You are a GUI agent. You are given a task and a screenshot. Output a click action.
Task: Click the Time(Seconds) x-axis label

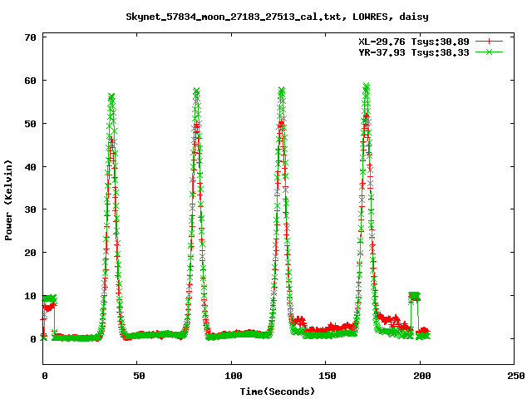click(278, 392)
